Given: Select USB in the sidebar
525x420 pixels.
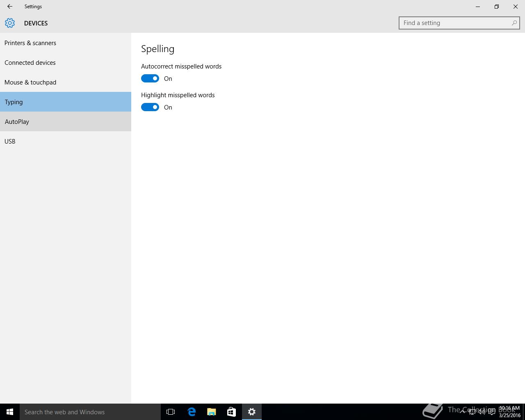Looking at the screenshot, I should (x=10, y=142).
